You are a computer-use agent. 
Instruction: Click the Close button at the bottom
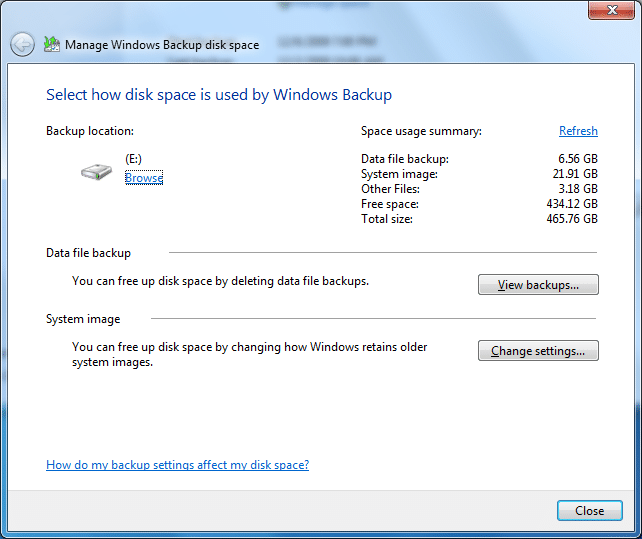coord(590,511)
